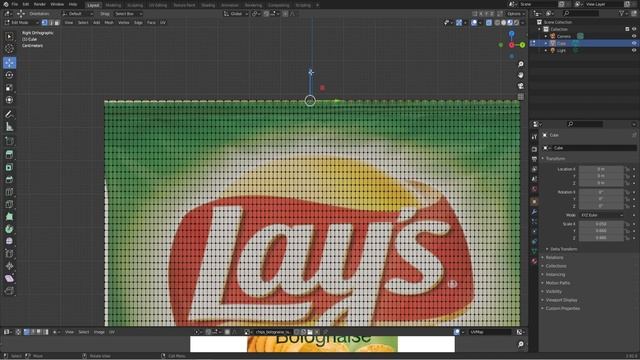The image size is (640, 360).
Task: Toggle visibility of Cube in outliner
Action: [x=634, y=43]
